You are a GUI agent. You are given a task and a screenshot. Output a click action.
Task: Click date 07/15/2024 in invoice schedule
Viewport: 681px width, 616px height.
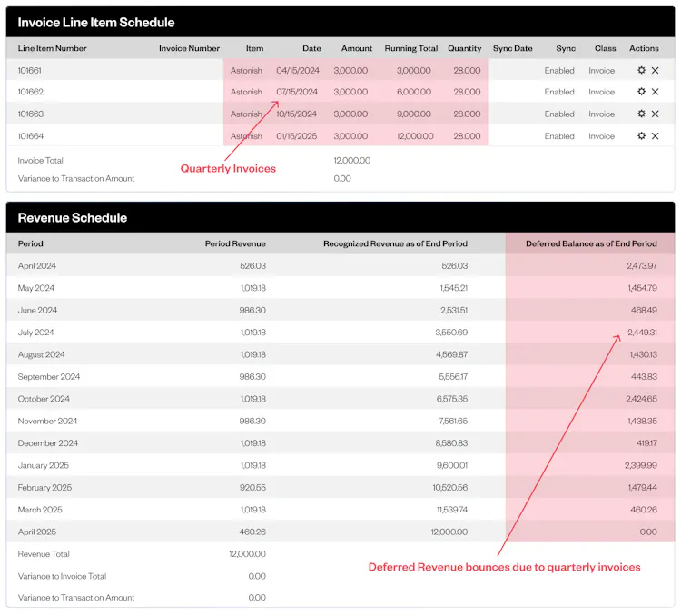tap(297, 92)
